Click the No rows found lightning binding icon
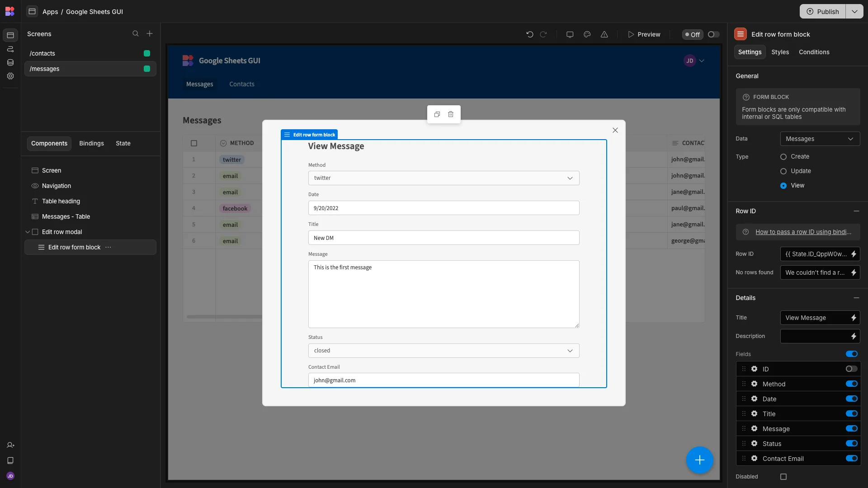The width and height of the screenshot is (868, 488). tap(854, 272)
